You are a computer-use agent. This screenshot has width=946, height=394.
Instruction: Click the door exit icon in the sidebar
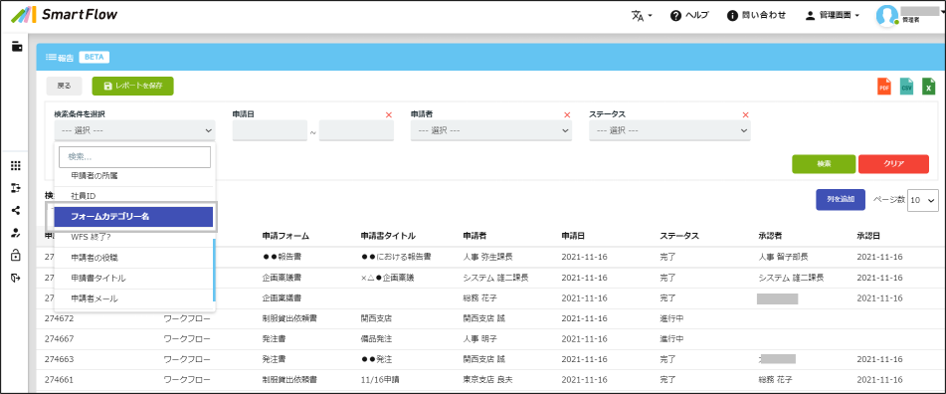point(16,278)
